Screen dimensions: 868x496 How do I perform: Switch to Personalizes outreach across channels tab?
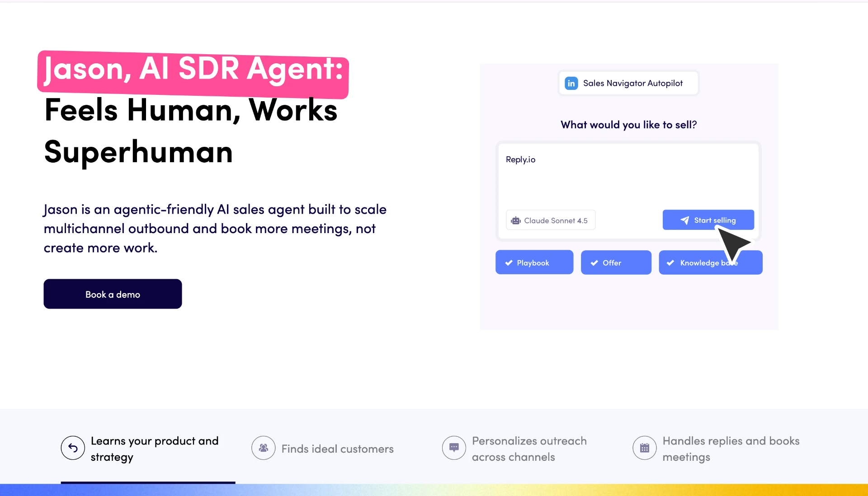coord(515,449)
